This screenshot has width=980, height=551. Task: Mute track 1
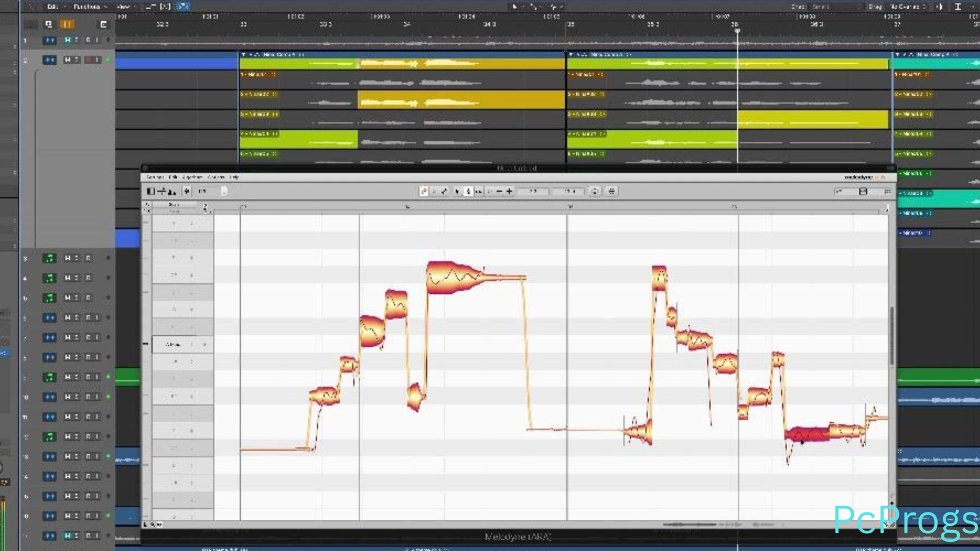(68, 40)
